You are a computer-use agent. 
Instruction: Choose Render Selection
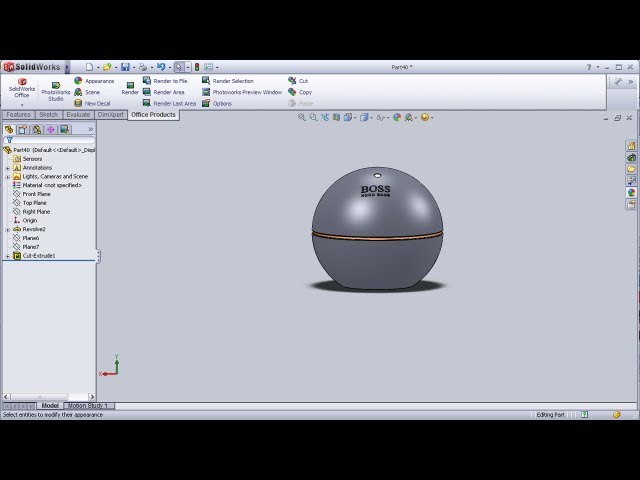point(228,81)
